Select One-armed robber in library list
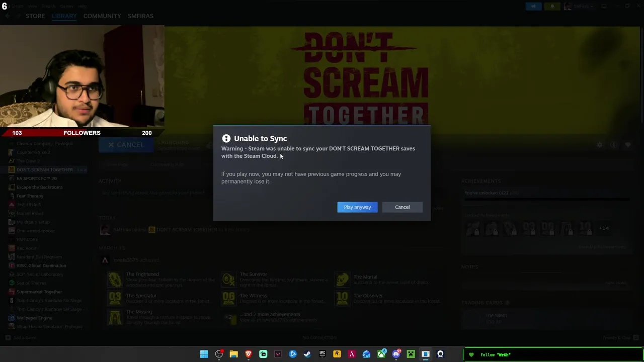 point(35,231)
